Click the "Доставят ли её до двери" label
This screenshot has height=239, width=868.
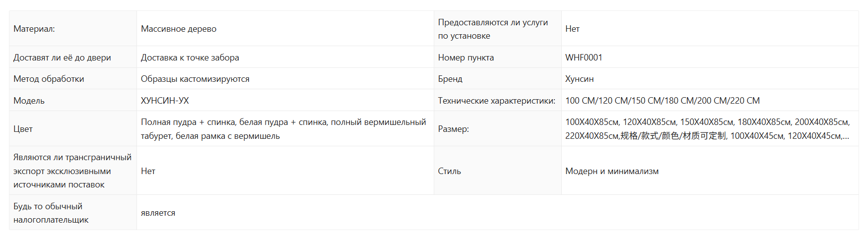(x=62, y=58)
